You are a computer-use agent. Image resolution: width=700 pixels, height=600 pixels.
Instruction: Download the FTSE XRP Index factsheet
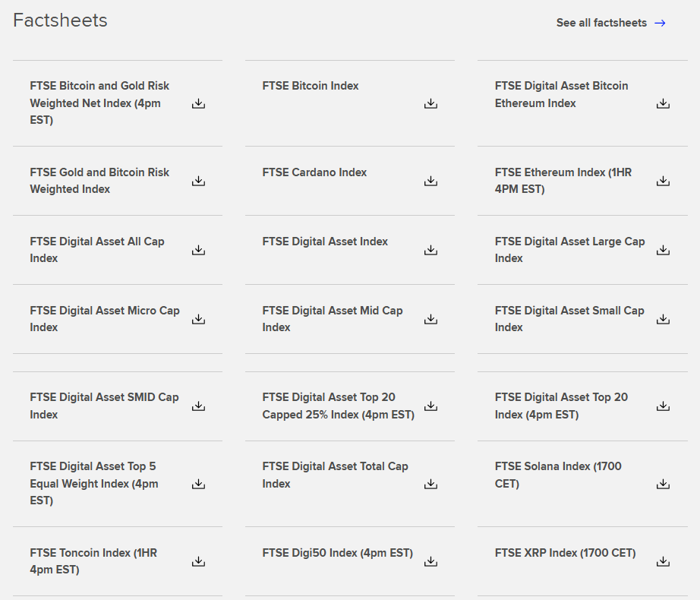pyautogui.click(x=663, y=561)
